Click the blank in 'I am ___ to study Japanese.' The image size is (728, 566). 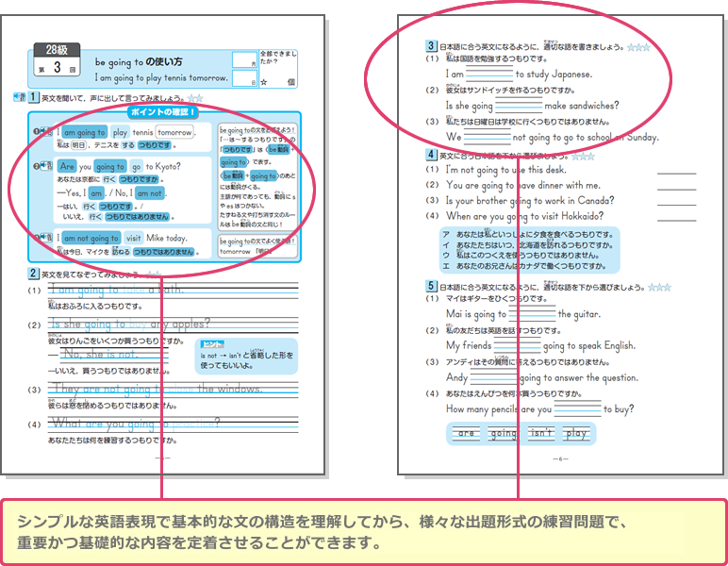(x=489, y=74)
